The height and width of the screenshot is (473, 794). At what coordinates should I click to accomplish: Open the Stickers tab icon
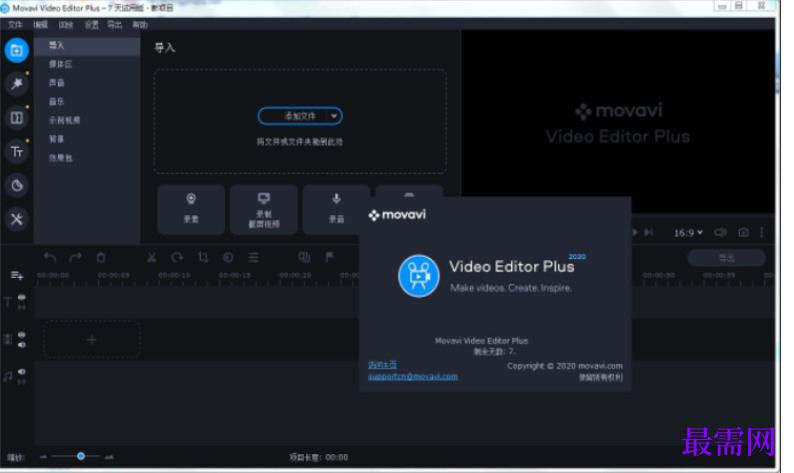[17, 185]
